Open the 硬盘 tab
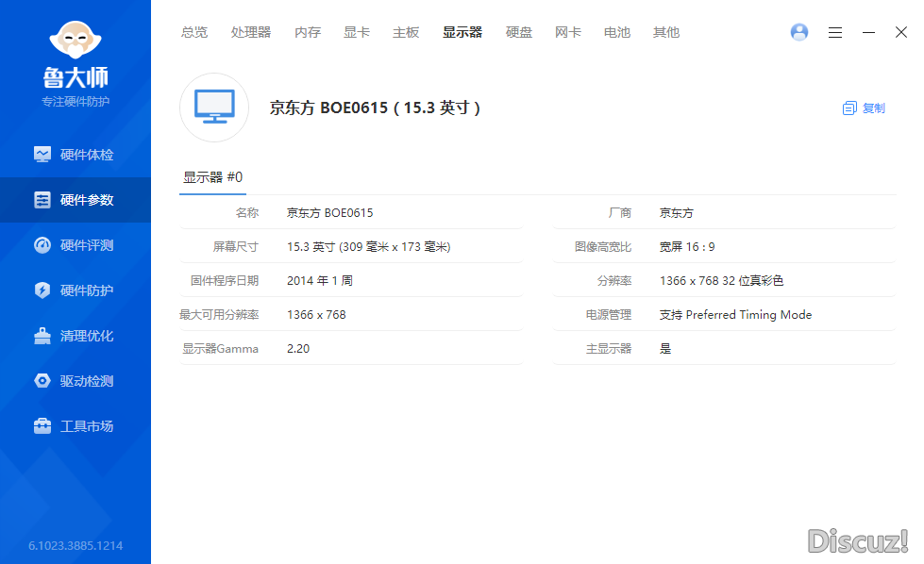The width and height of the screenshot is (924, 564). [x=519, y=32]
